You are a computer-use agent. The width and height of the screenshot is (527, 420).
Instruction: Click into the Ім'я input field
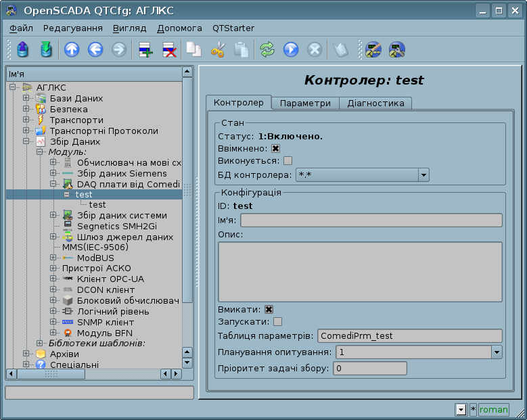(371, 220)
